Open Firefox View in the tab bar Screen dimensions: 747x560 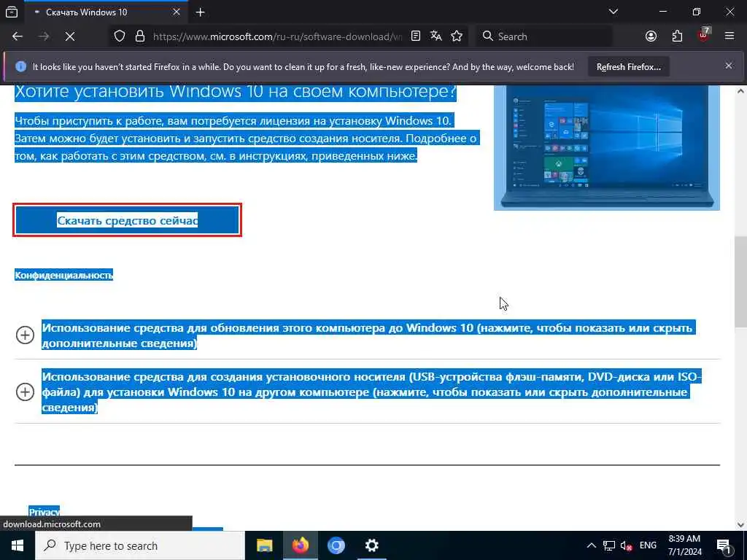pyautogui.click(x=12, y=12)
